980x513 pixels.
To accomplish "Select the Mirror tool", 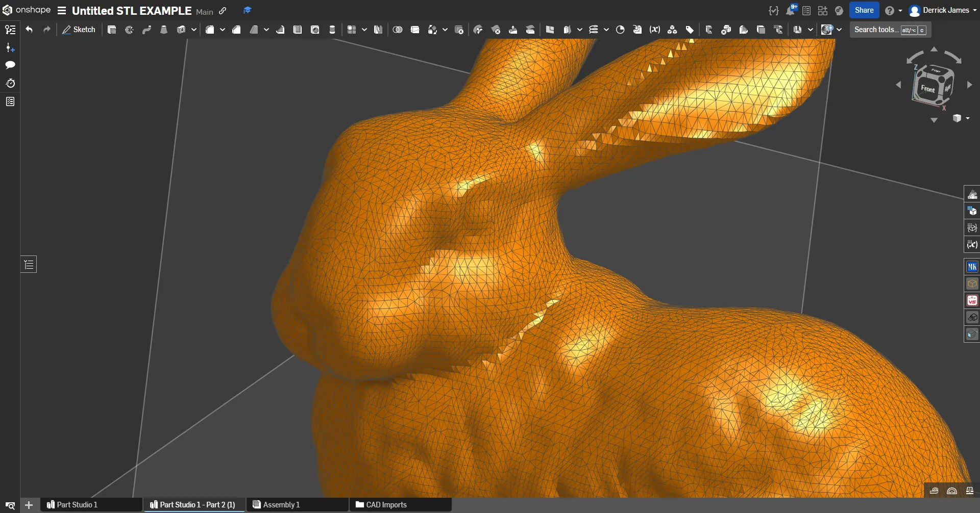I will pos(378,30).
